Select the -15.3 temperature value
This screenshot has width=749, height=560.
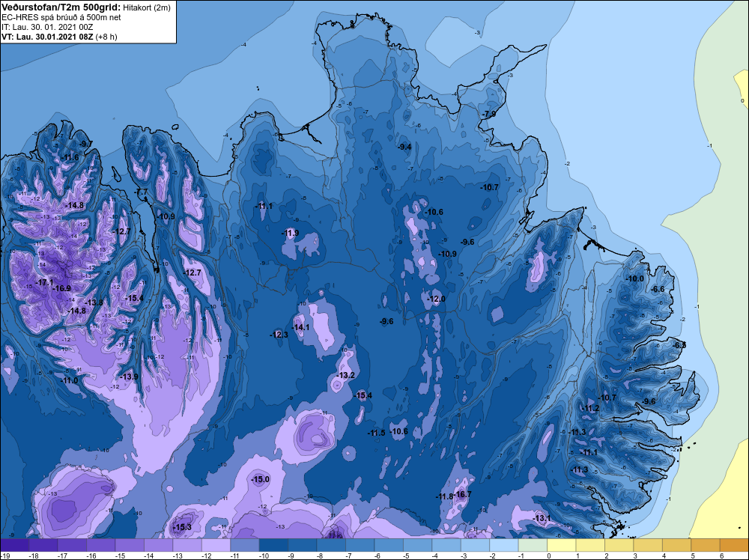pyautogui.click(x=182, y=527)
